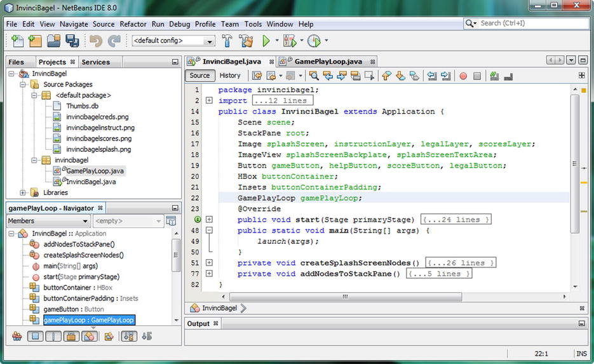The height and width of the screenshot is (364, 594).
Task: Click the Search (Ctrl+I) input field
Action: coord(534,23)
